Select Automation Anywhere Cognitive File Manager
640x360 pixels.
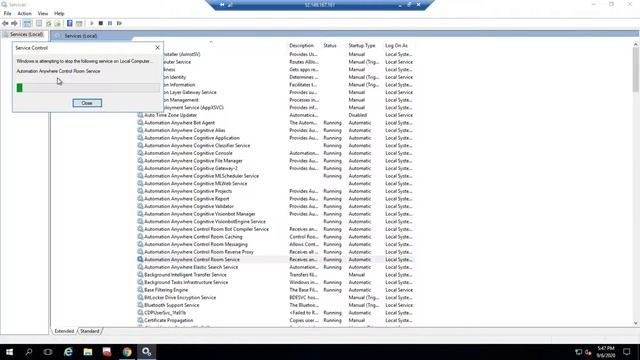pyautogui.click(x=193, y=161)
